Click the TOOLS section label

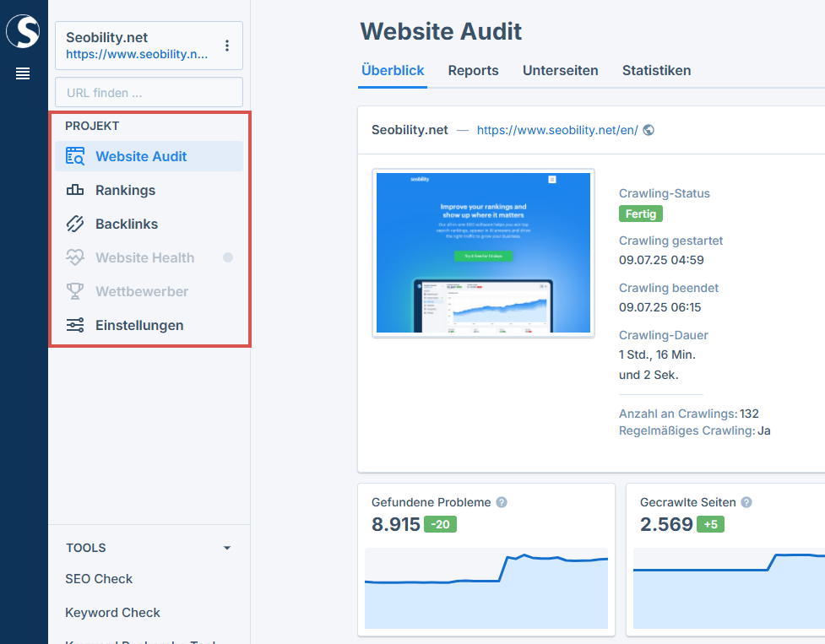pyautogui.click(x=86, y=548)
